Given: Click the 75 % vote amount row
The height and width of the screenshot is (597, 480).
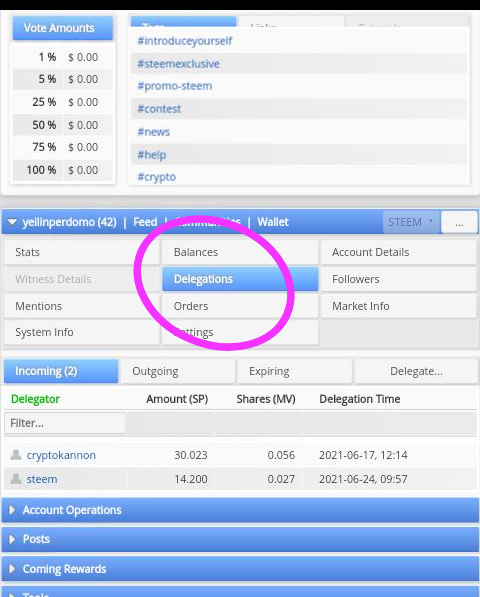Looking at the screenshot, I should click(x=63, y=147).
